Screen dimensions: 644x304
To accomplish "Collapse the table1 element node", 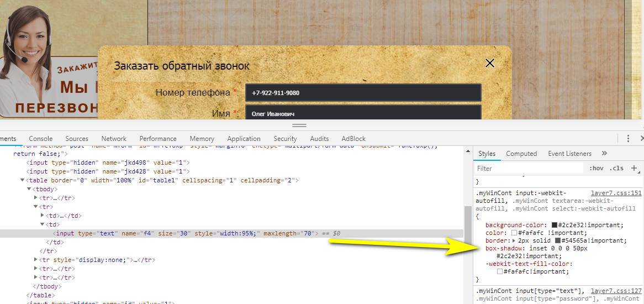I will (x=23, y=181).
